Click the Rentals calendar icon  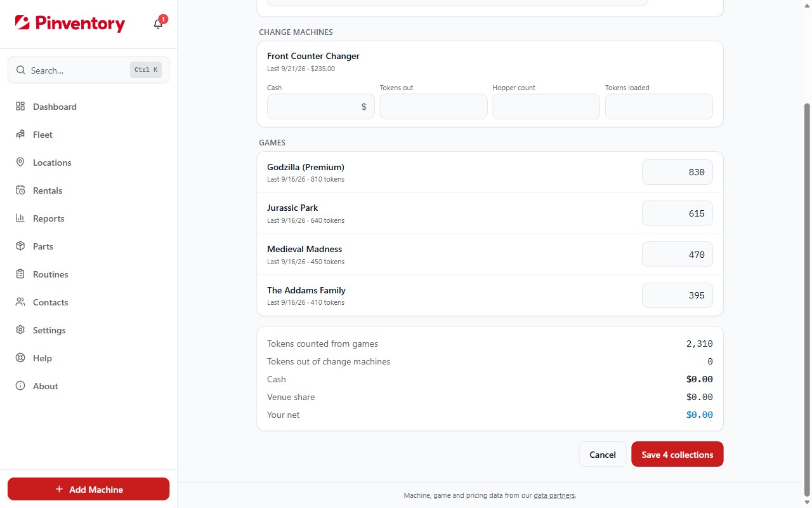point(20,190)
